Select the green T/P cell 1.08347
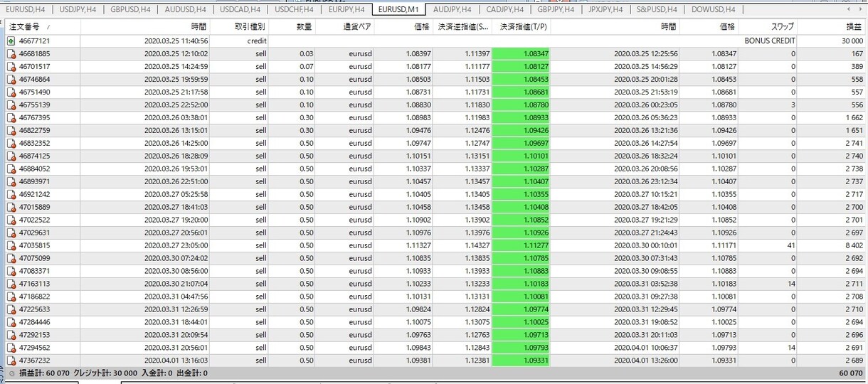Viewport: 868px width, 384px height. (x=521, y=54)
